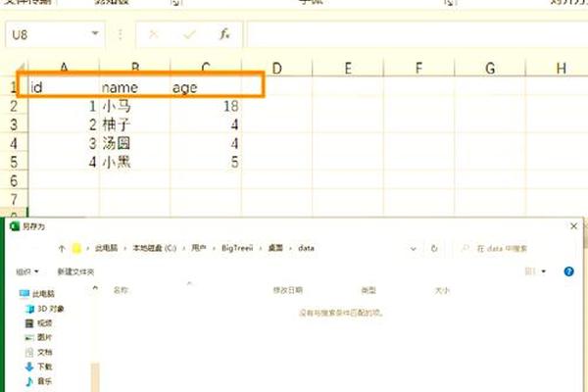Select 音乐 in navigation tree

pos(38,381)
